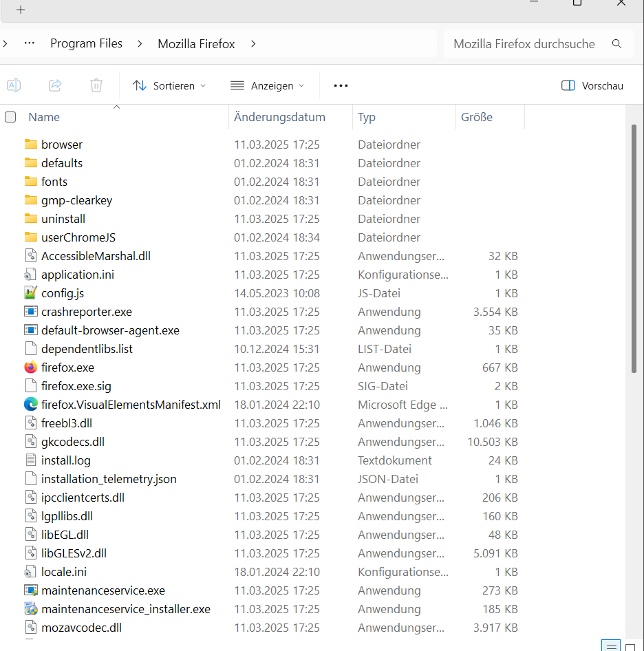Click the Textdokument type entry

[395, 460]
